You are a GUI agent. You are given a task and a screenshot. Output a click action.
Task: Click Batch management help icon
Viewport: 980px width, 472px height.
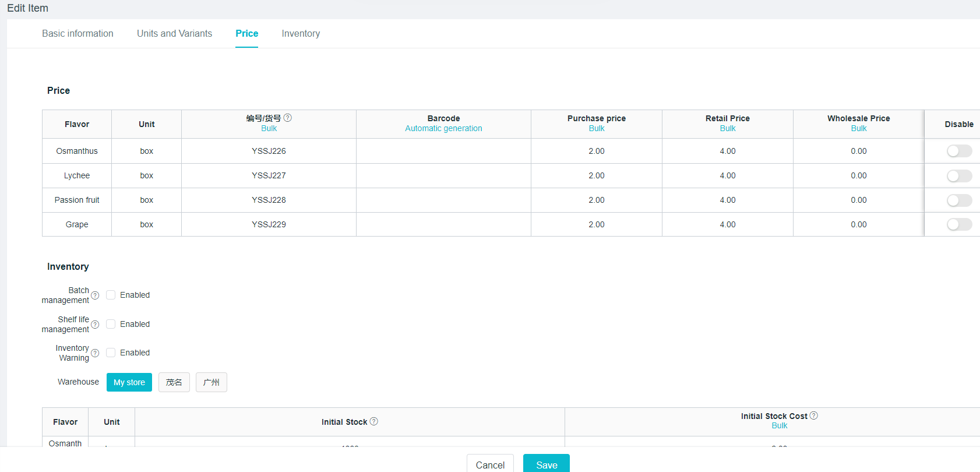(95, 295)
